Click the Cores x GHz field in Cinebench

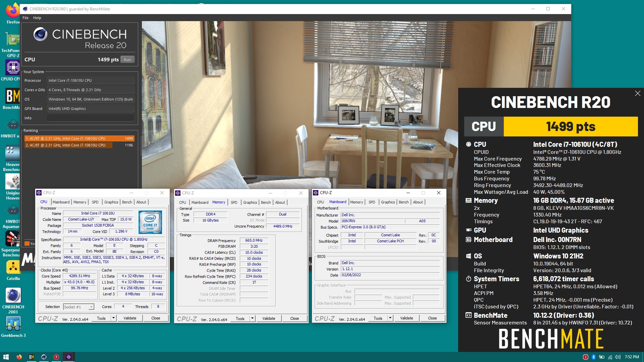click(91, 90)
